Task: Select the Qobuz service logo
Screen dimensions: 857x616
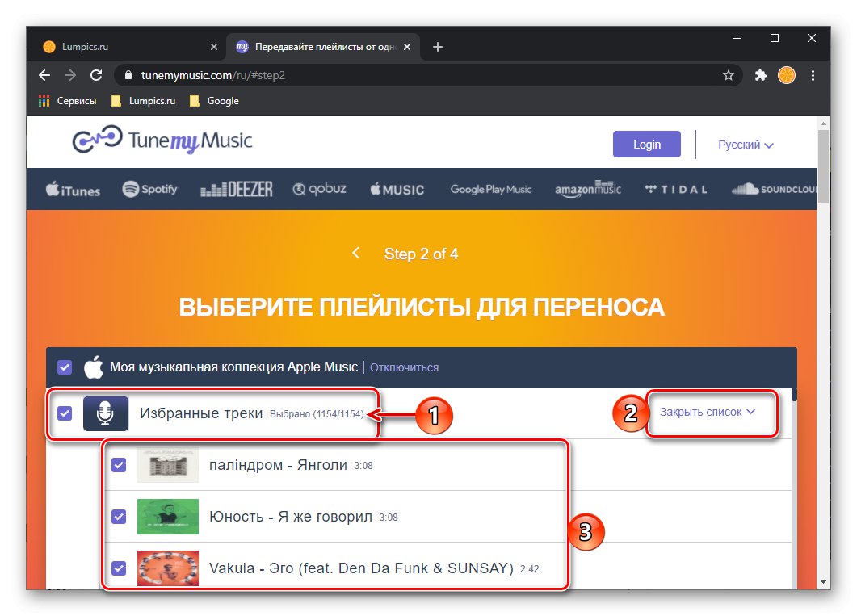Action: pyautogui.click(x=320, y=189)
